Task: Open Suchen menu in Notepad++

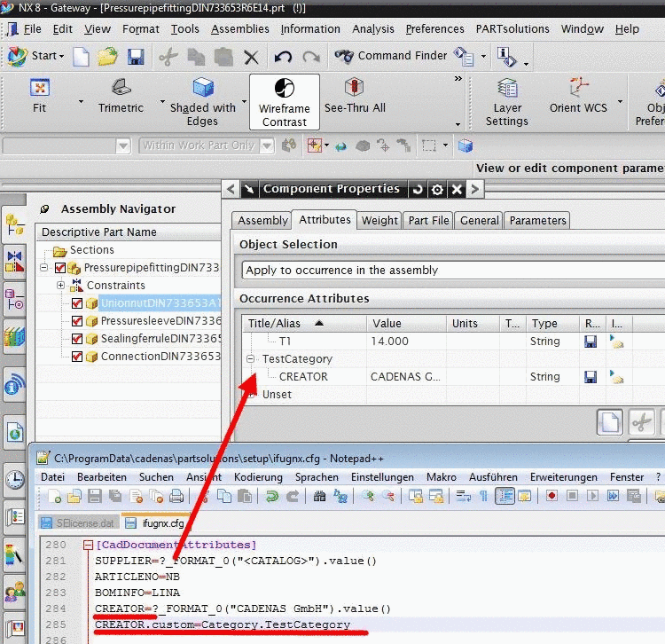Action: 156,477
